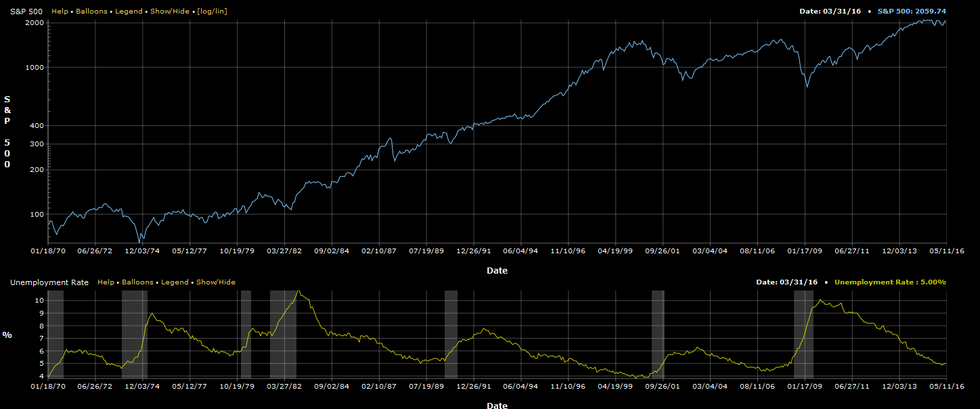Screen dimensions: 980x409
Task: Click '09/26/01' date under Unemployment chart
Action: click(663, 386)
